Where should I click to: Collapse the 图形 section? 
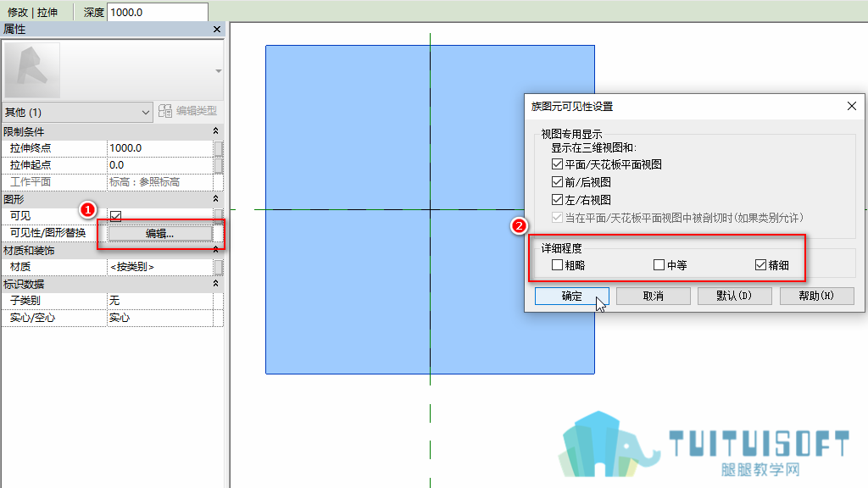tap(215, 198)
